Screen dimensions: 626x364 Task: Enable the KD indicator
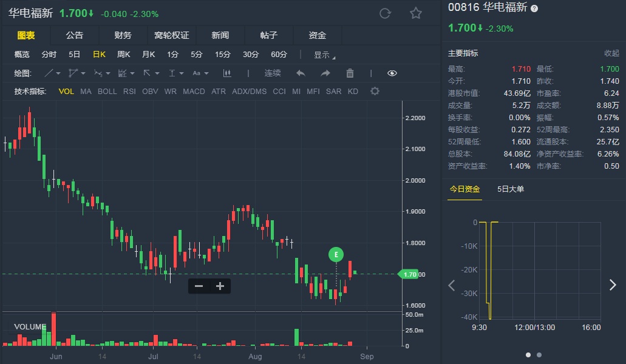[x=353, y=91]
